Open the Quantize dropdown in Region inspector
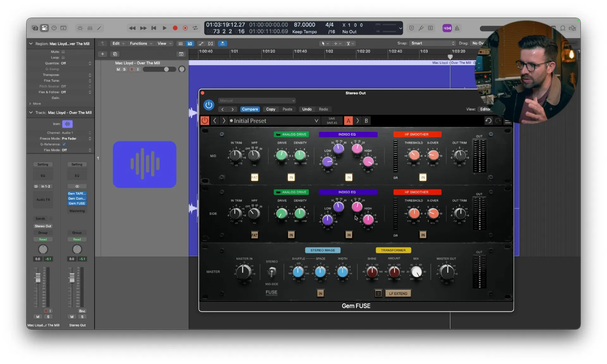Viewport: 607px width, 364px height. (76, 64)
